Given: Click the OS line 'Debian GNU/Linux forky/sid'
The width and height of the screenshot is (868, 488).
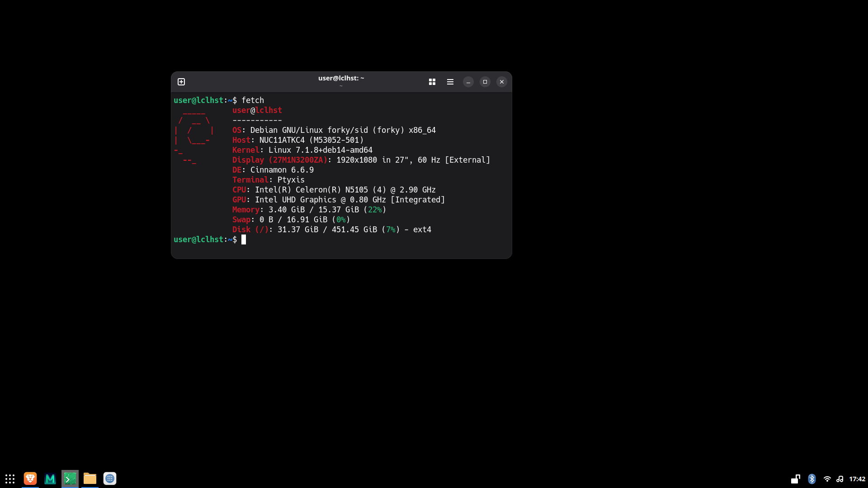Looking at the screenshot, I should pos(309,130).
